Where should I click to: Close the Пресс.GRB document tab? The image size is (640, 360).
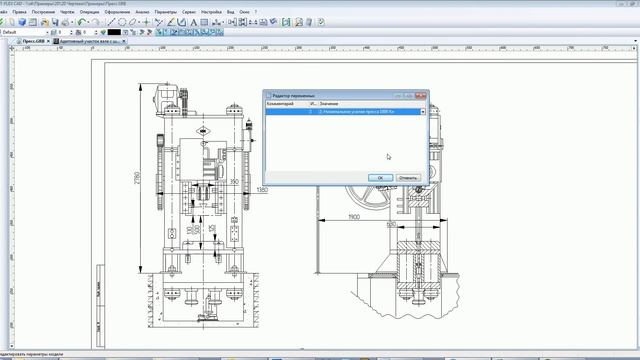[48, 41]
